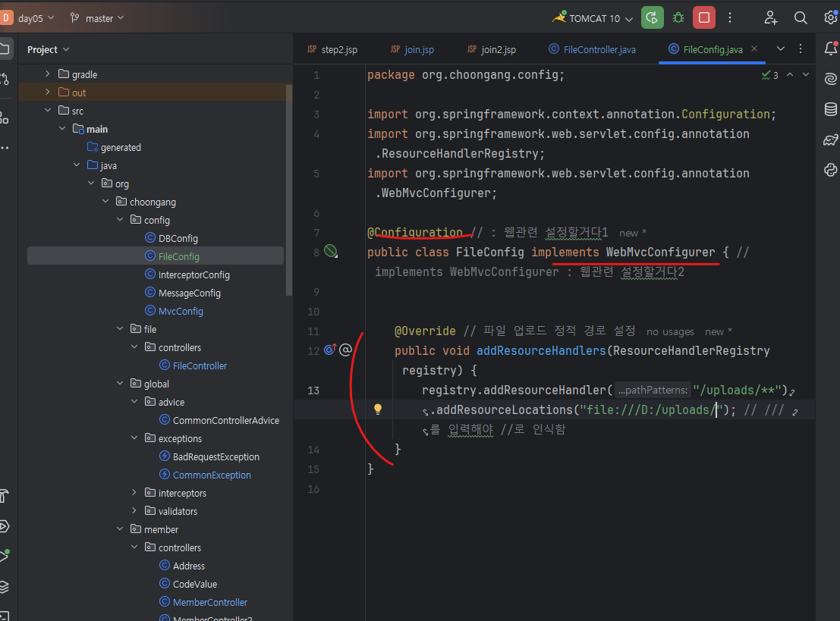Image resolution: width=840 pixels, height=621 pixels.
Task: Open the Notifications bell panel
Action: click(830, 49)
